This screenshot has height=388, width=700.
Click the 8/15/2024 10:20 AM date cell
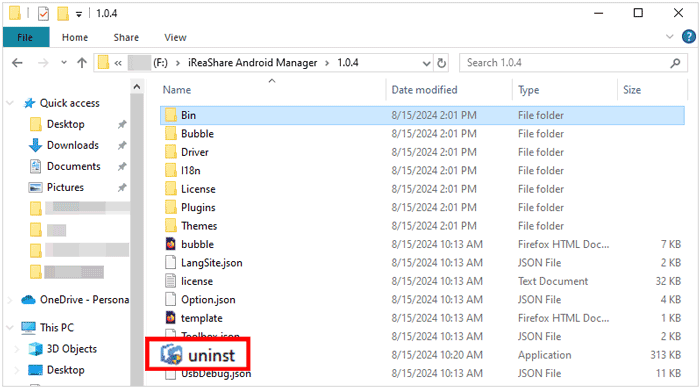point(437,355)
